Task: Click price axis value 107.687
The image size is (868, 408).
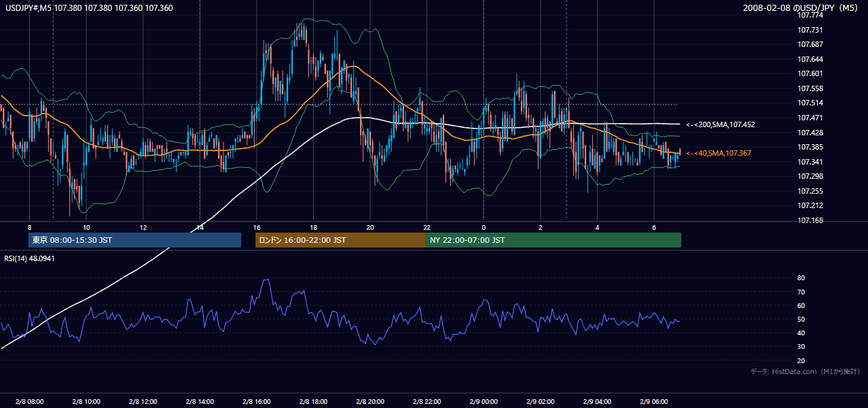Action: (x=811, y=44)
